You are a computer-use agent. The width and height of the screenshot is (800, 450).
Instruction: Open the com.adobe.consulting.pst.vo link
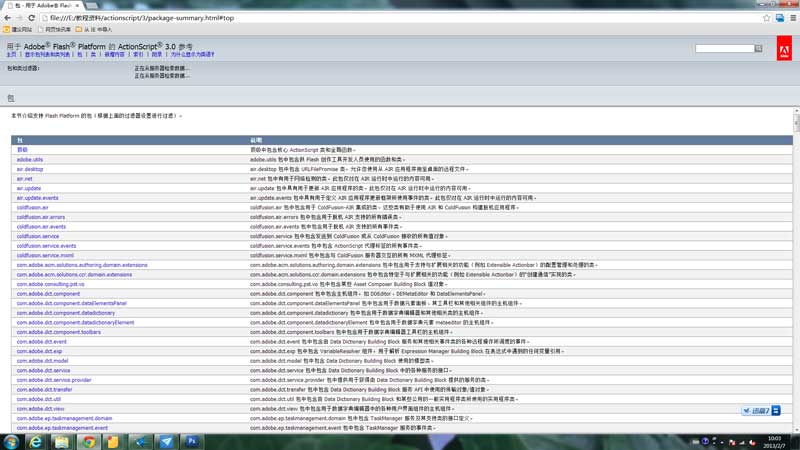pos(51,285)
